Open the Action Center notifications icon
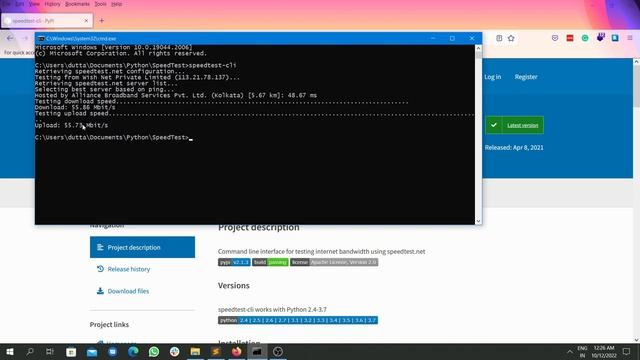 (626, 351)
